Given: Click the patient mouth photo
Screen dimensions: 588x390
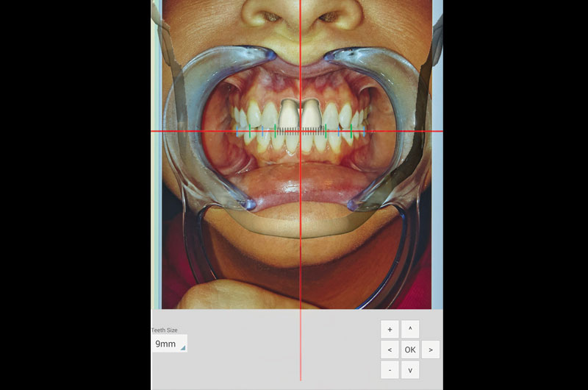Looking at the screenshot, I should coord(296,155).
